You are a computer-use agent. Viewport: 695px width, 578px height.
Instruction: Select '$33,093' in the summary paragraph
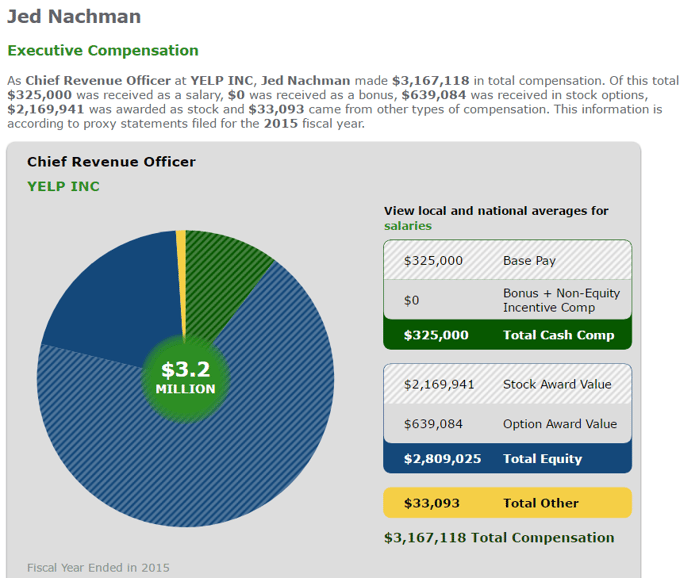click(x=276, y=109)
